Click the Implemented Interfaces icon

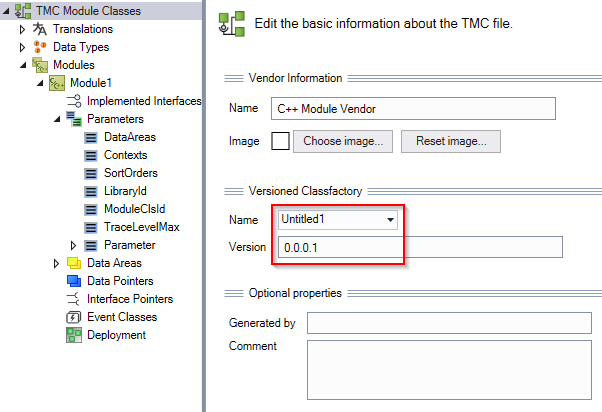(74, 101)
